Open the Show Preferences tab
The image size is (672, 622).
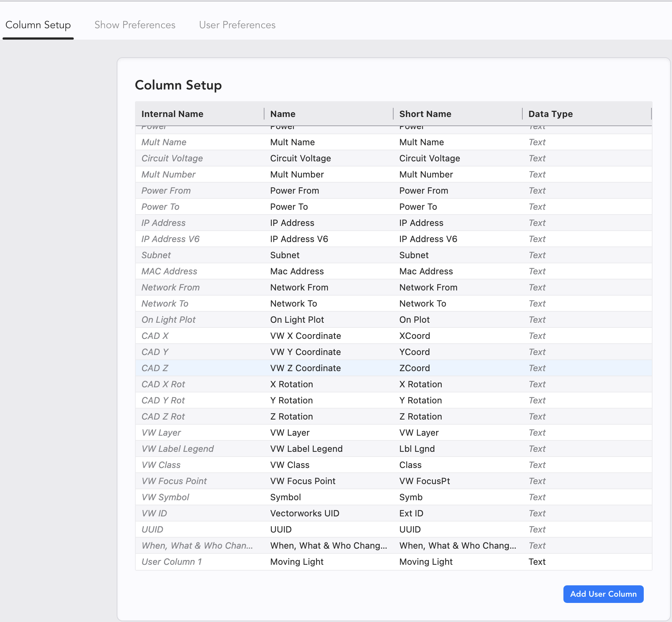(x=135, y=25)
